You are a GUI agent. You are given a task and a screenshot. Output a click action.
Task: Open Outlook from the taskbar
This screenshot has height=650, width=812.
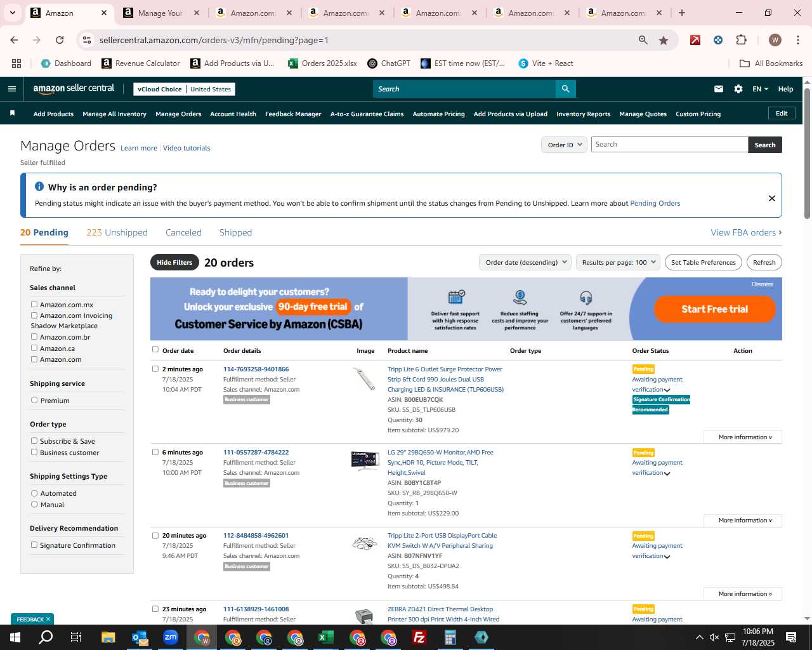[139, 637]
